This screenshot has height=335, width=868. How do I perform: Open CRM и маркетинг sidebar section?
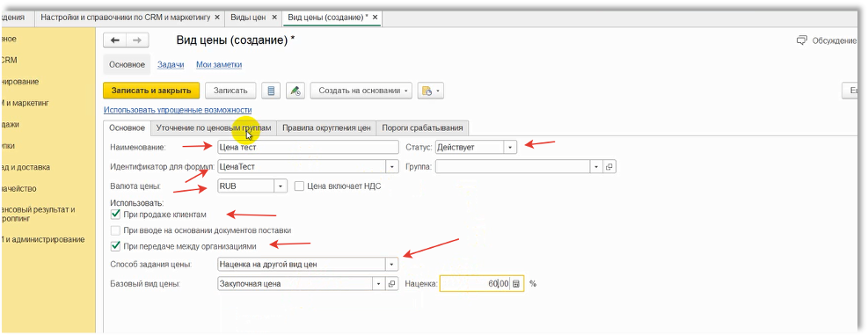pos(25,103)
